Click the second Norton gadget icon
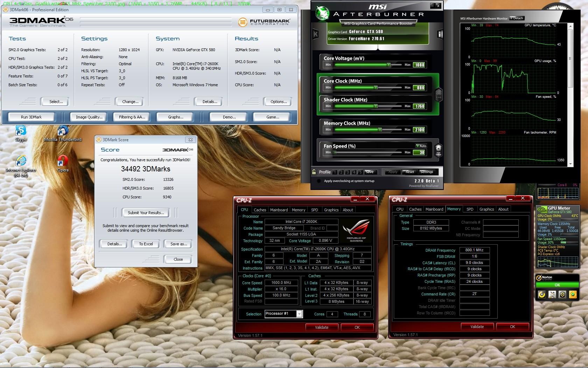This screenshot has height=368, width=588. [552, 294]
